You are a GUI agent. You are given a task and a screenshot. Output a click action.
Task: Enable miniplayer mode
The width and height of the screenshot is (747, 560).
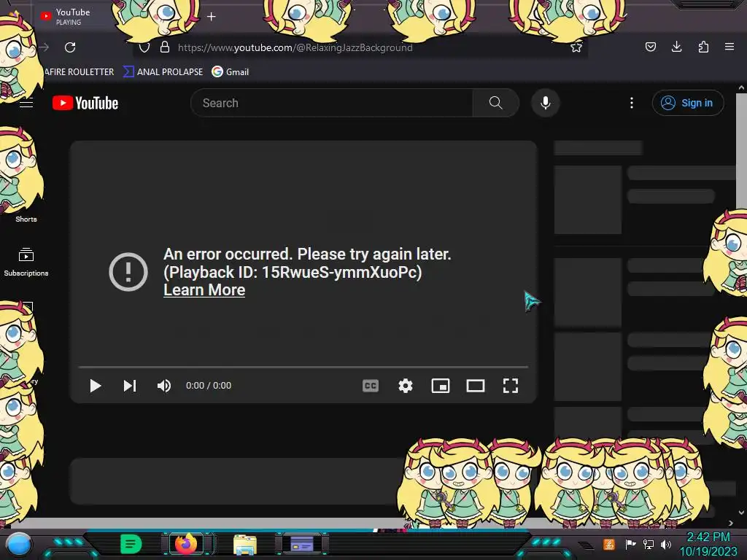[441, 386]
